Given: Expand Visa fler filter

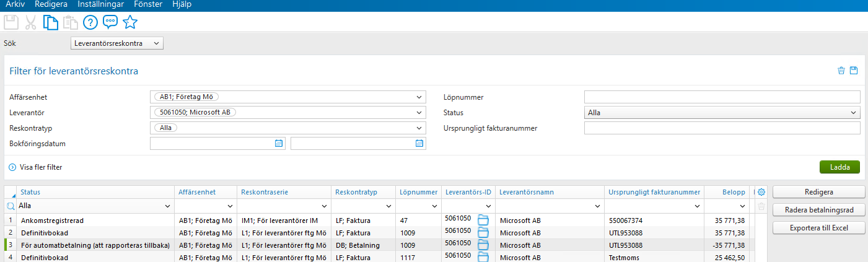Looking at the screenshot, I should pyautogui.click(x=35, y=167).
